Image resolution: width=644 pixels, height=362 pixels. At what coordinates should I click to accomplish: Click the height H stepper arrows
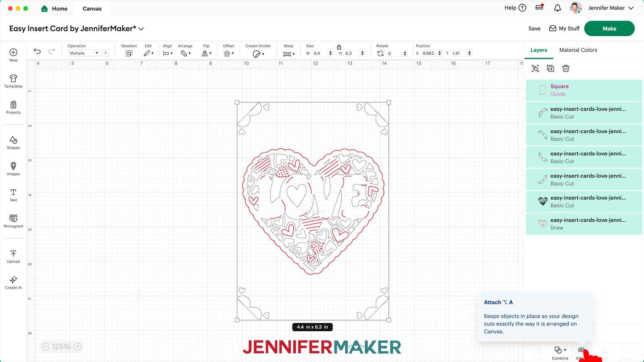[362, 53]
